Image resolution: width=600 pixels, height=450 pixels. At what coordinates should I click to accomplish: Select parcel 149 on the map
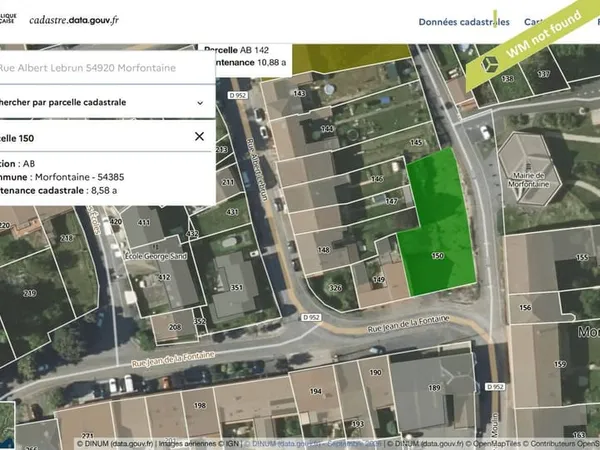[x=378, y=279]
